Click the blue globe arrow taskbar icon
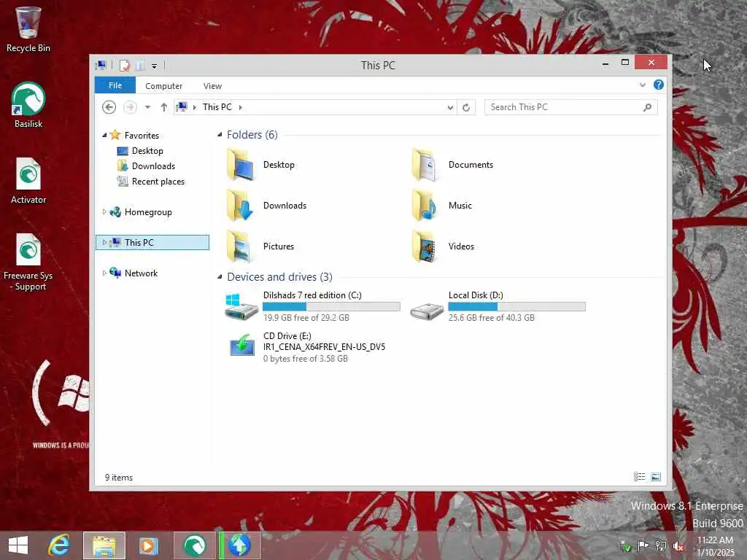 (x=239, y=545)
